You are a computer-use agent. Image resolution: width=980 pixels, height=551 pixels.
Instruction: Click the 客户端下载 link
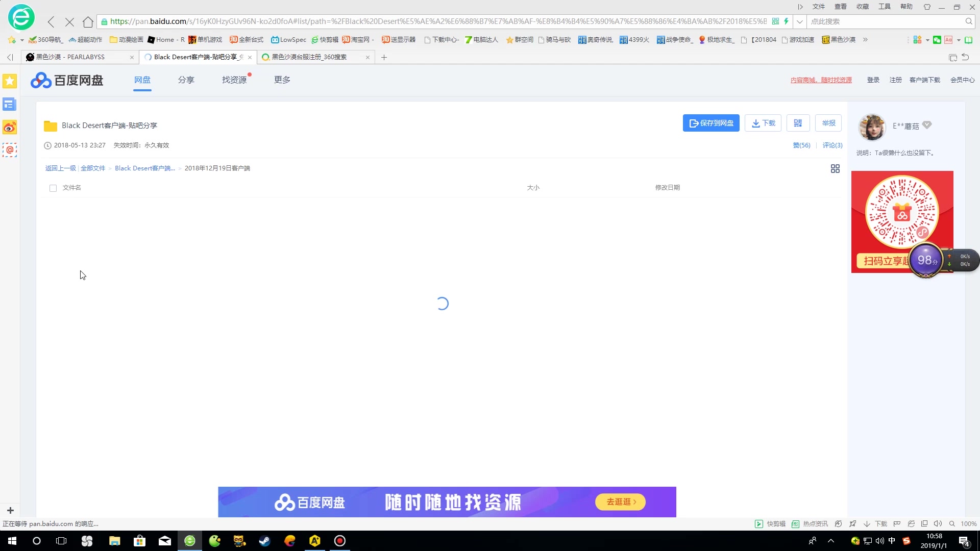pos(925,80)
